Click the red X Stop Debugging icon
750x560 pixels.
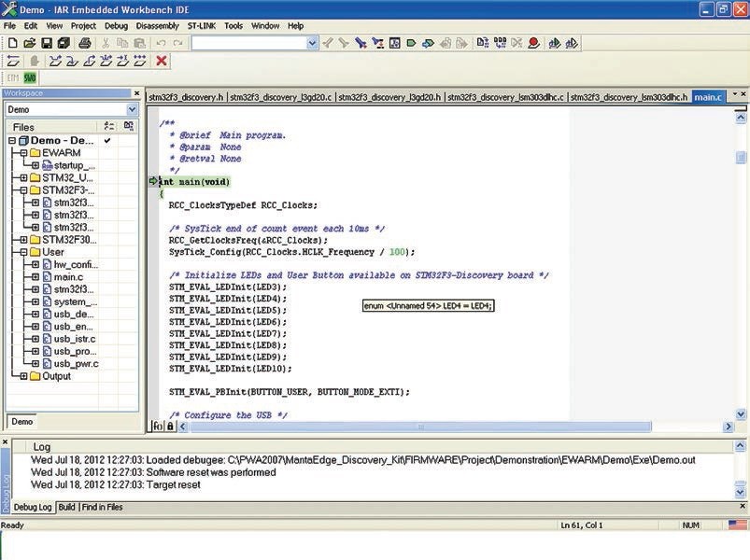(x=162, y=61)
